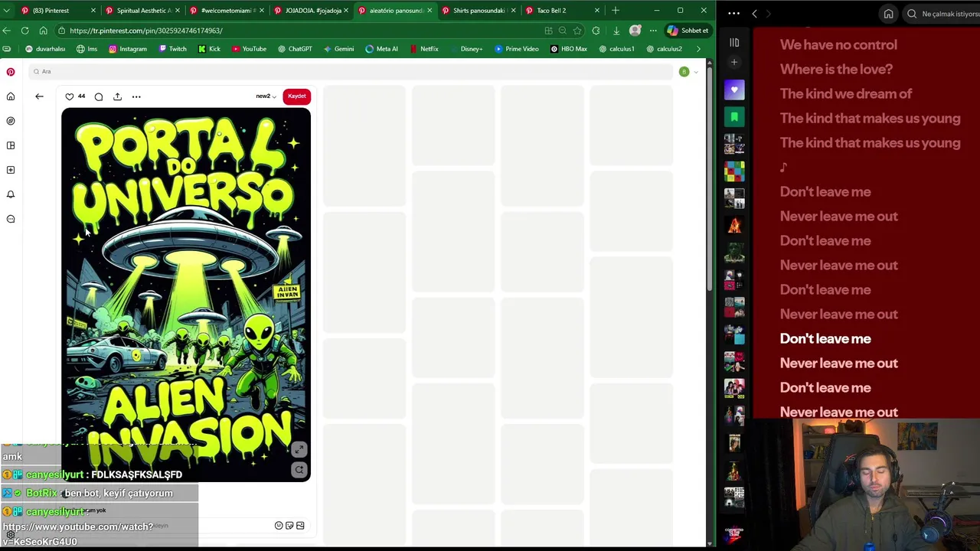Share the pin via upload icon
This screenshot has height=551, width=980.
coord(117,96)
